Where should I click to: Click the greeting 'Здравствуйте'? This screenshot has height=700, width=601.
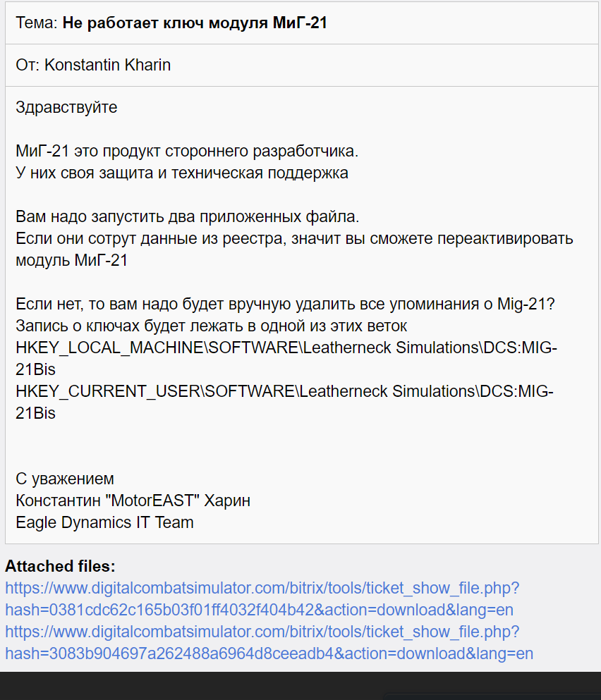click(x=66, y=108)
